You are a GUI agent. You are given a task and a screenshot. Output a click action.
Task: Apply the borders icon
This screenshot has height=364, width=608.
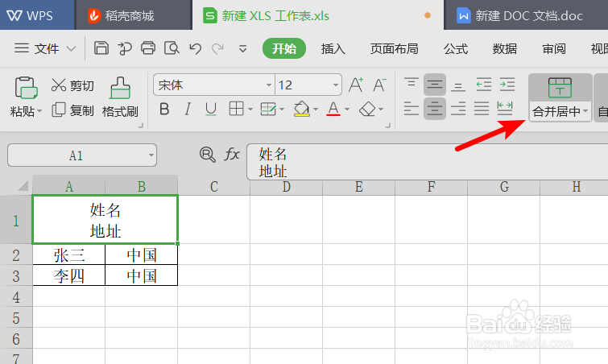tap(236, 110)
